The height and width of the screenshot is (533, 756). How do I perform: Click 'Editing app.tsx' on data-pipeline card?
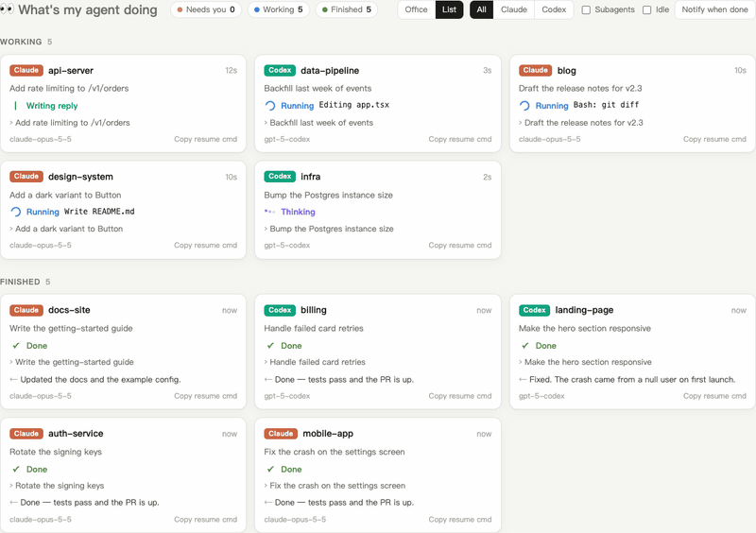pos(353,105)
